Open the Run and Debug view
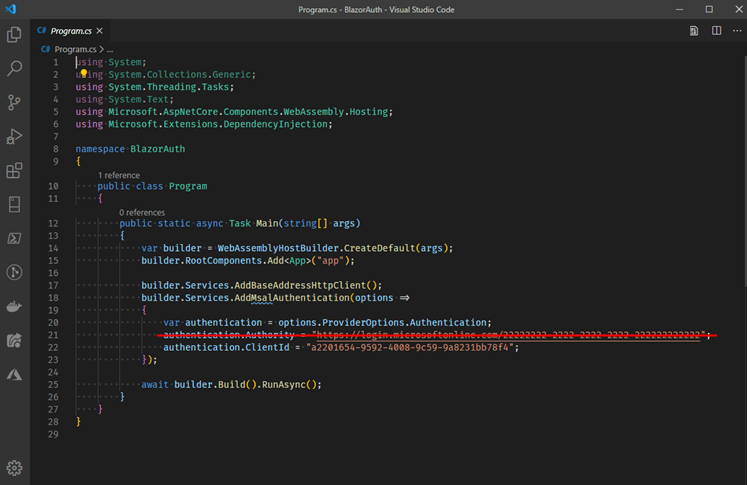The image size is (747, 485). pyautogui.click(x=14, y=136)
